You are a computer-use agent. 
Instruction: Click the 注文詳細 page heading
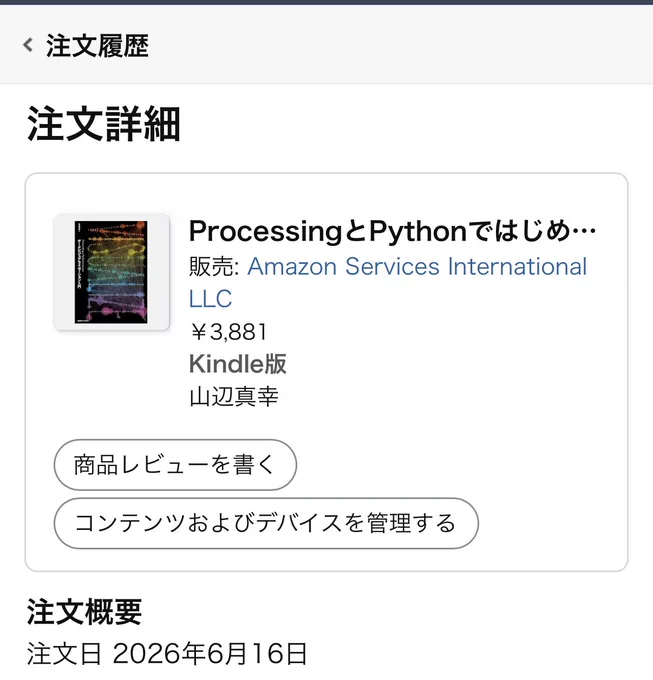104,124
